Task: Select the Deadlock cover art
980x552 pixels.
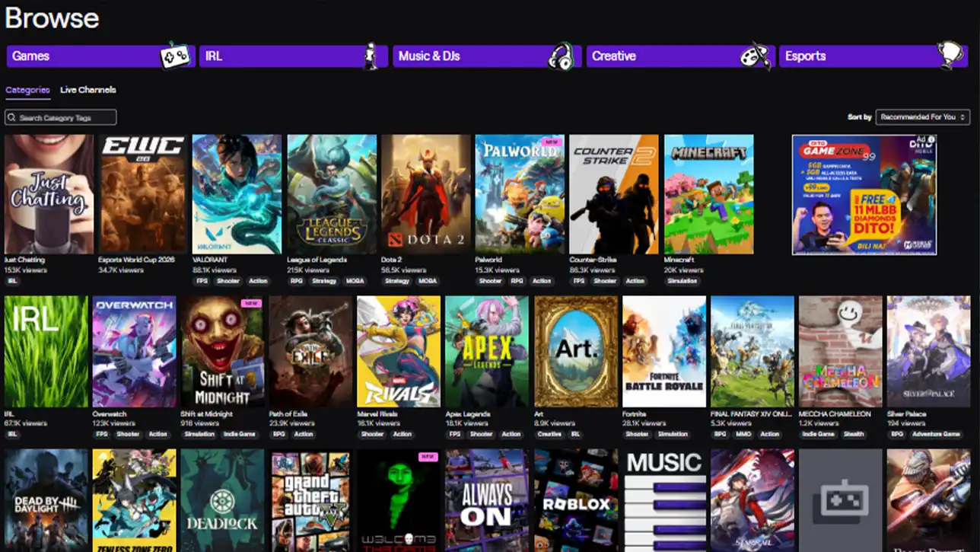Action: pyautogui.click(x=223, y=500)
